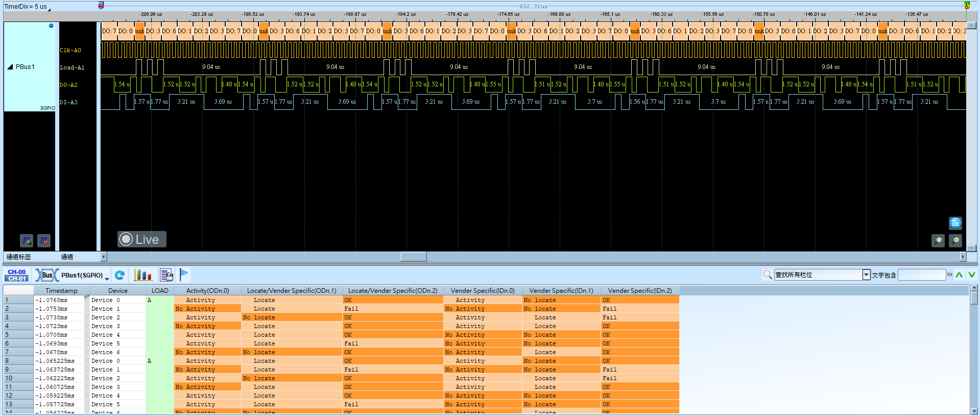Click the waveform horizontal scrollbar thumb

413,257
